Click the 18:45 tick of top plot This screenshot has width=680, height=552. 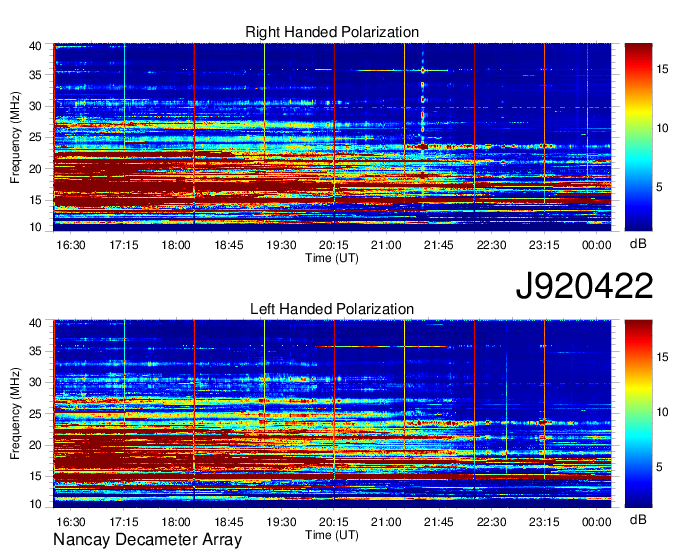(x=229, y=245)
